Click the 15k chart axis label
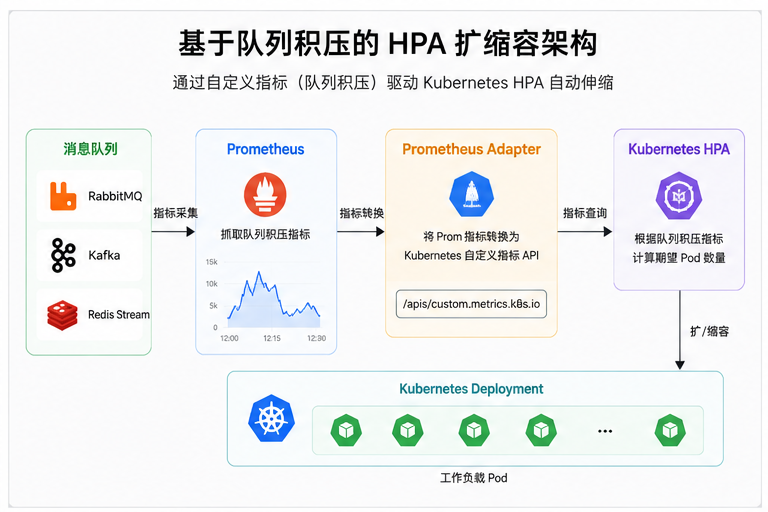 point(212,262)
